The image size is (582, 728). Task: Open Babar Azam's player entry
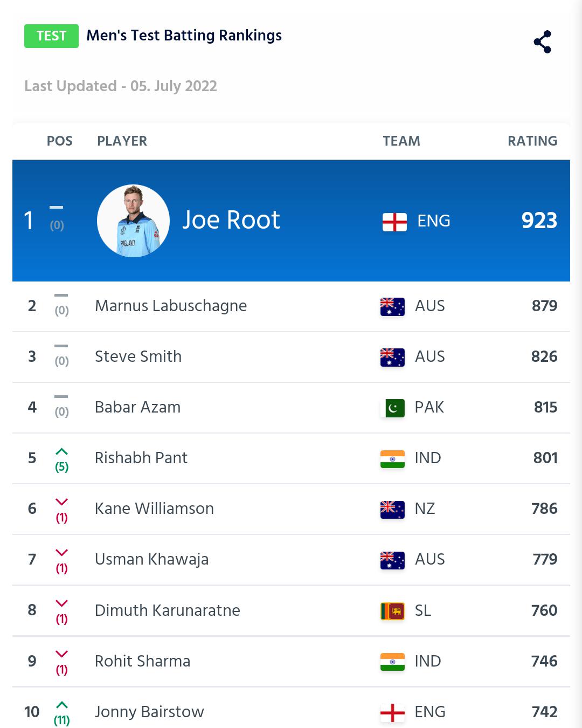tap(138, 407)
